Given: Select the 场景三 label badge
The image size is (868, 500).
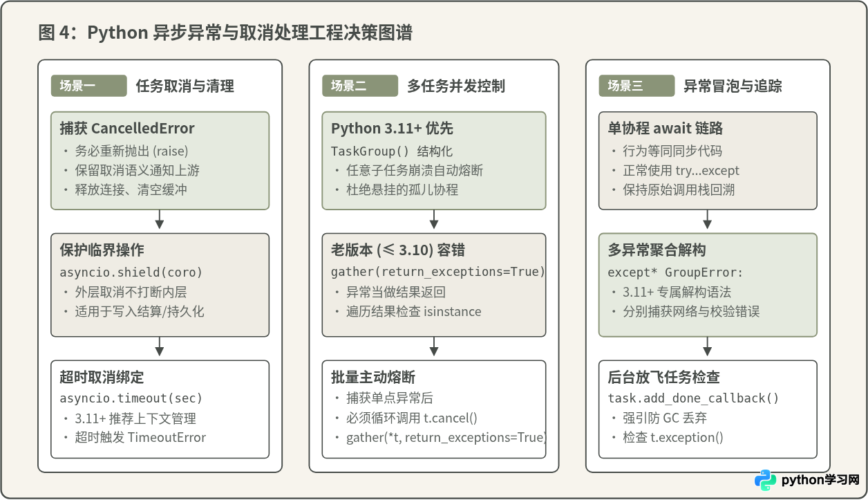Looking at the screenshot, I should (x=636, y=86).
